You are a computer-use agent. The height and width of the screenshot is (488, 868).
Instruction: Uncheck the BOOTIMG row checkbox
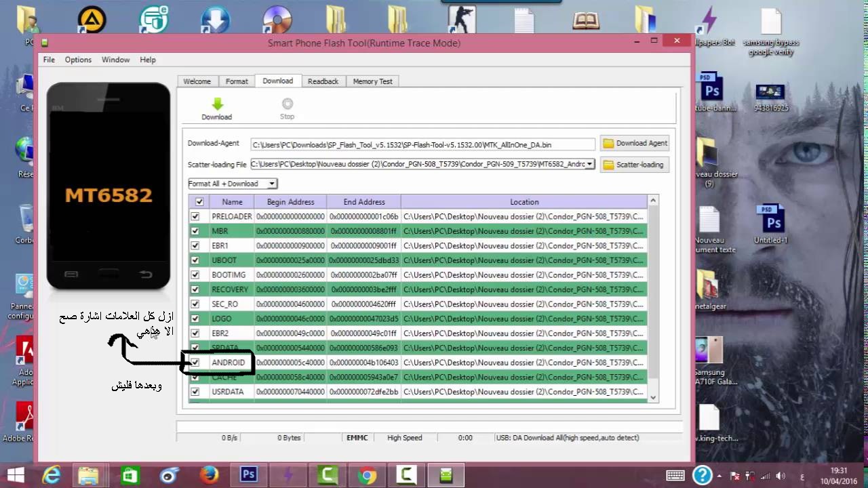pyautogui.click(x=195, y=274)
